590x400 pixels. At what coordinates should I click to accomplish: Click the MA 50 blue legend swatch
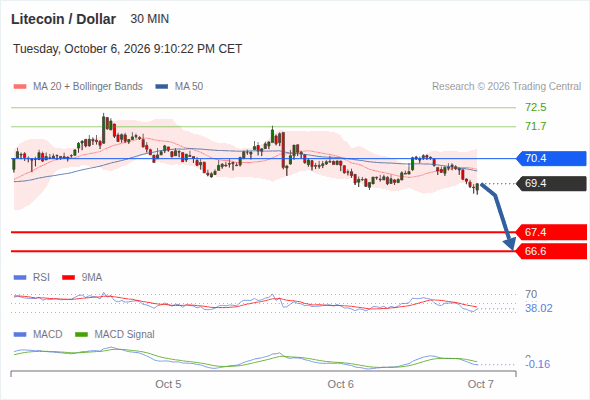click(x=162, y=87)
